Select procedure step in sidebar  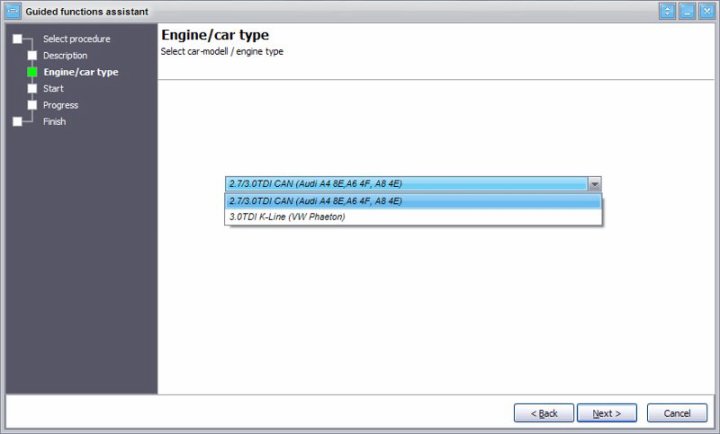click(77, 39)
